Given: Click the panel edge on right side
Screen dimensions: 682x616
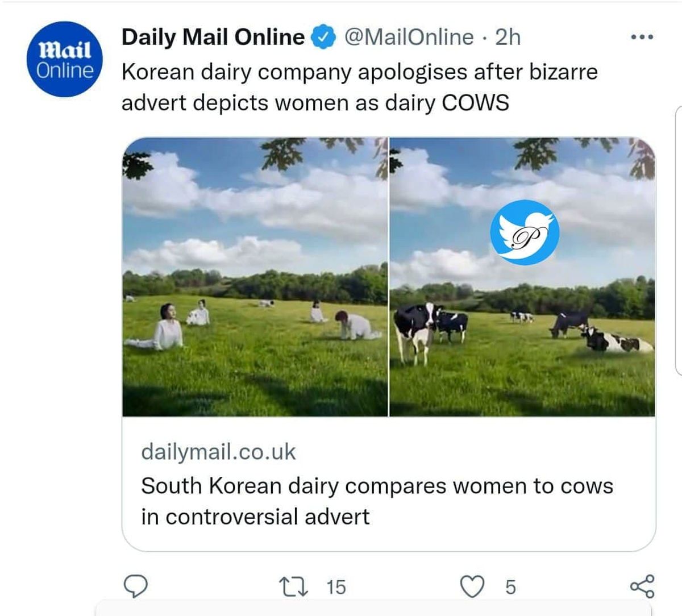Looking at the screenshot, I should click(678, 239).
